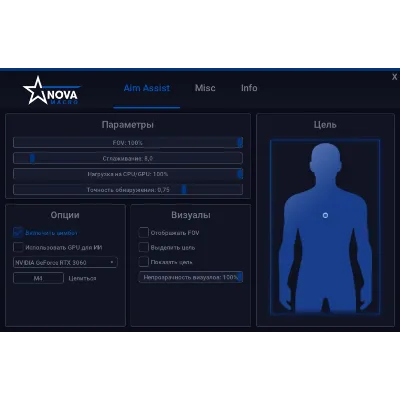Click the FOV slider handle
The height and width of the screenshot is (400, 400).
240,143
